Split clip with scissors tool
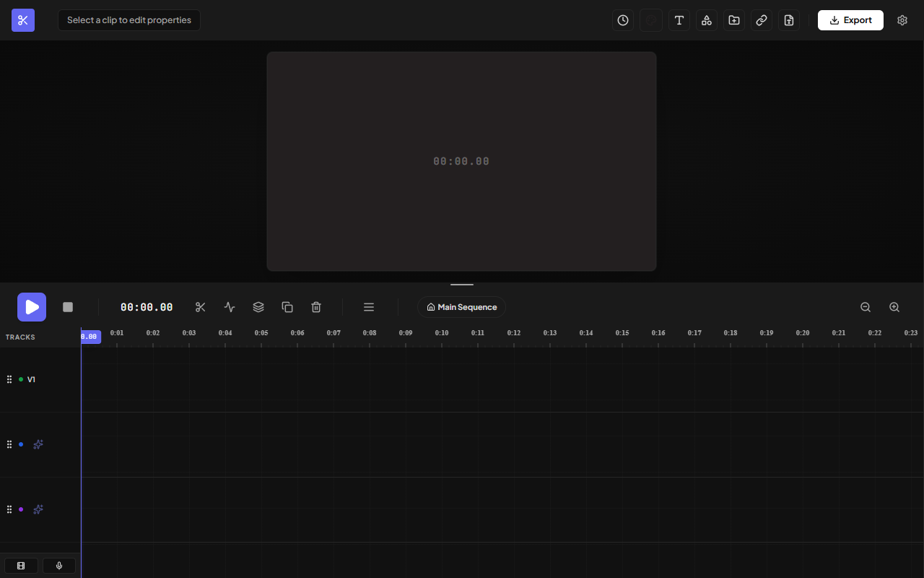This screenshot has height=578, width=924. [201, 307]
